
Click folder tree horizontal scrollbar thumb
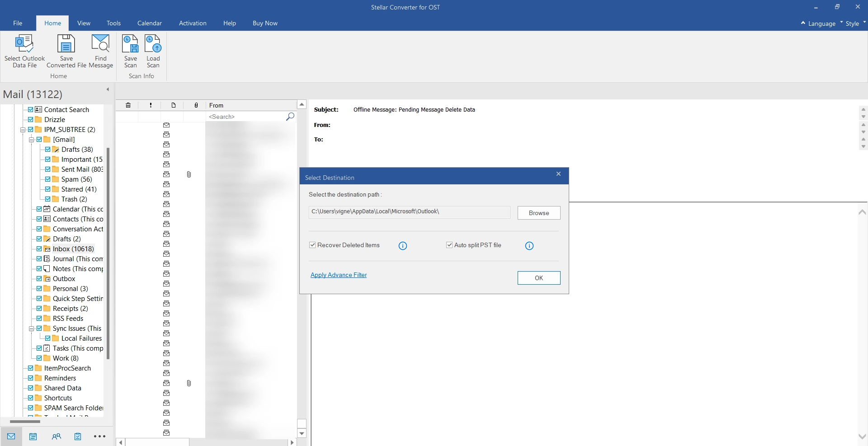(x=25, y=422)
